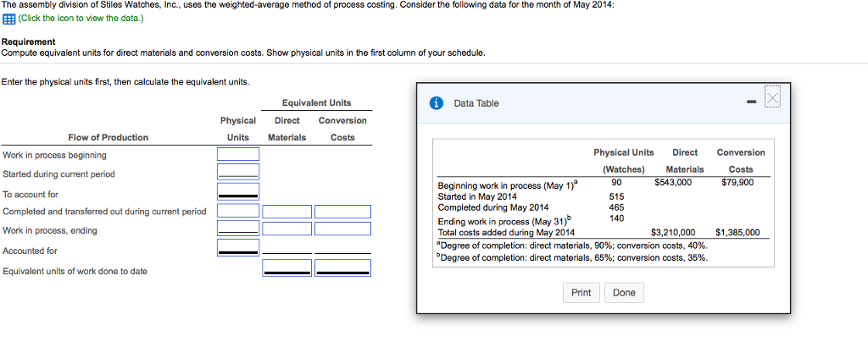Select Started during current period physical units field
Viewport: 868px width, 353px height.
238,171
